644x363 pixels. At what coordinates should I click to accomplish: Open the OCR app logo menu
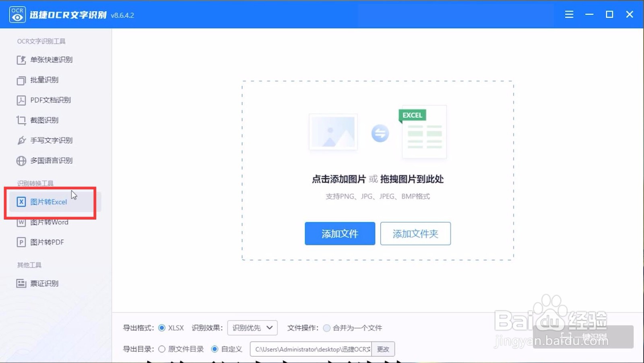pyautogui.click(x=17, y=14)
